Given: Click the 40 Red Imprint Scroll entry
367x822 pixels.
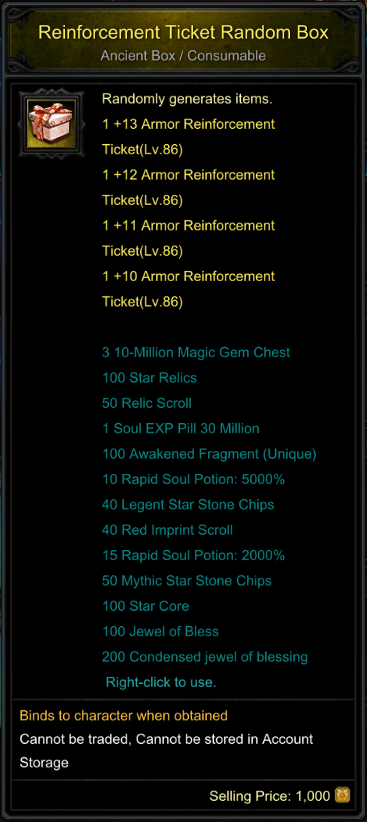Looking at the screenshot, I should [167, 530].
